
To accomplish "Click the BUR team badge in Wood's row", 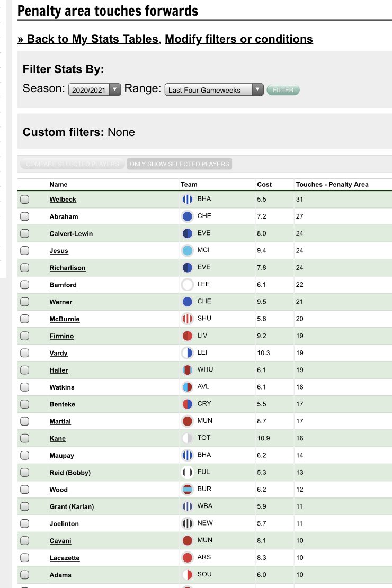I will click(x=188, y=490).
